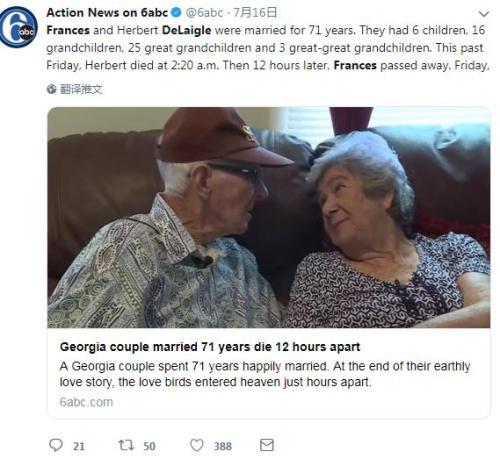Like the tweet with heart icon

tap(197, 445)
